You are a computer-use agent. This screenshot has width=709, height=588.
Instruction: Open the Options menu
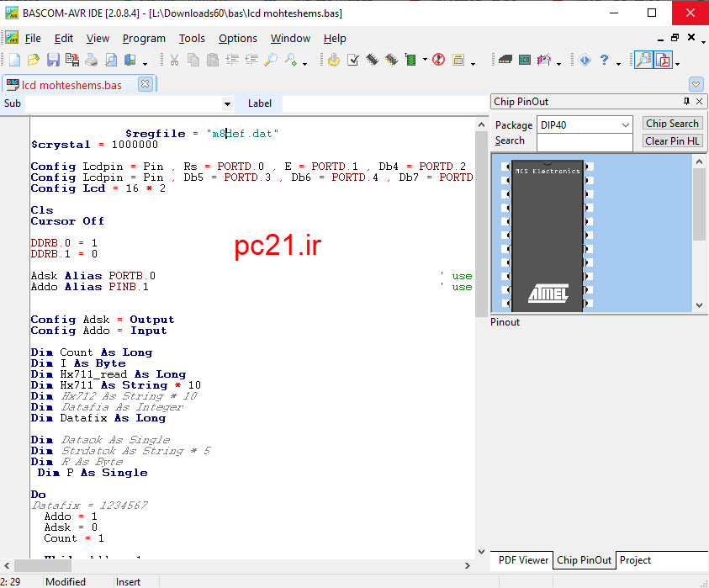point(238,39)
